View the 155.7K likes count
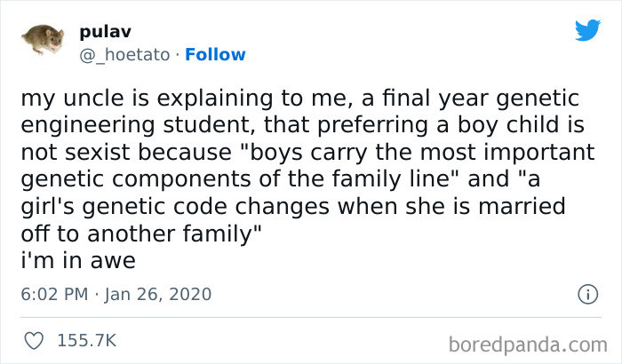 (x=85, y=340)
